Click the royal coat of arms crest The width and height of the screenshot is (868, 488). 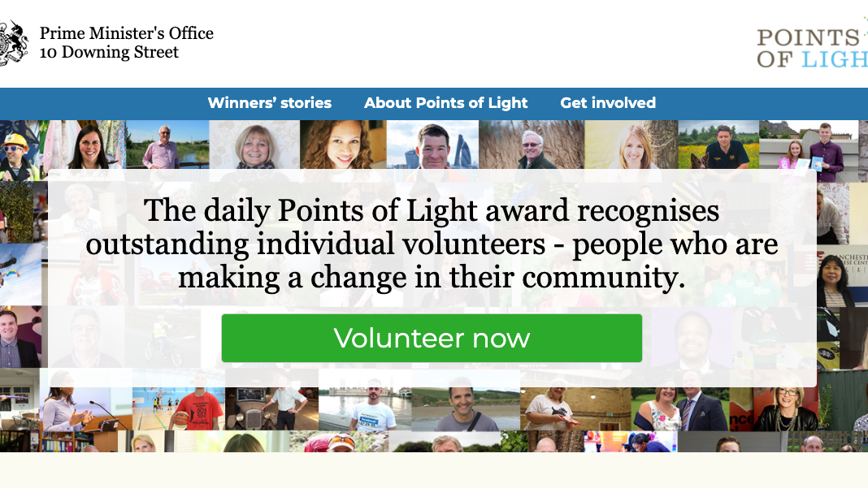pos(13,43)
